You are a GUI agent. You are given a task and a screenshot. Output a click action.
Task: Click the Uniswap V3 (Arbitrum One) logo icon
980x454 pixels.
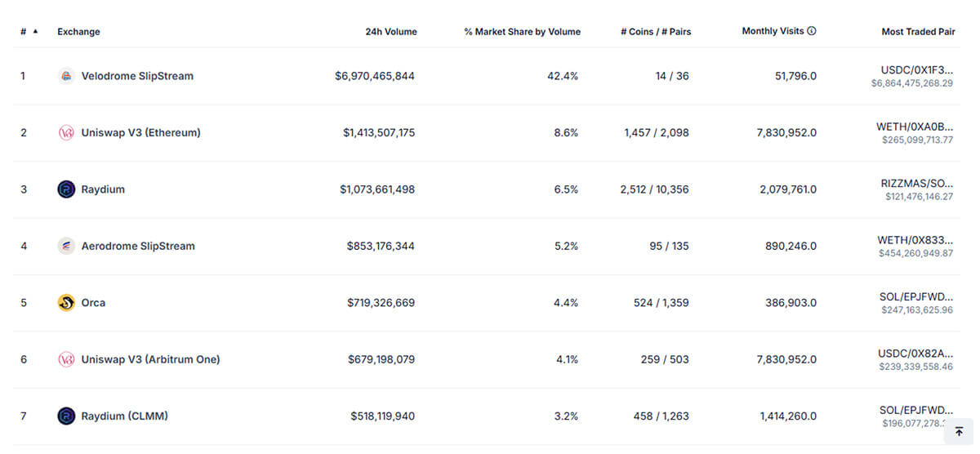[67, 359]
